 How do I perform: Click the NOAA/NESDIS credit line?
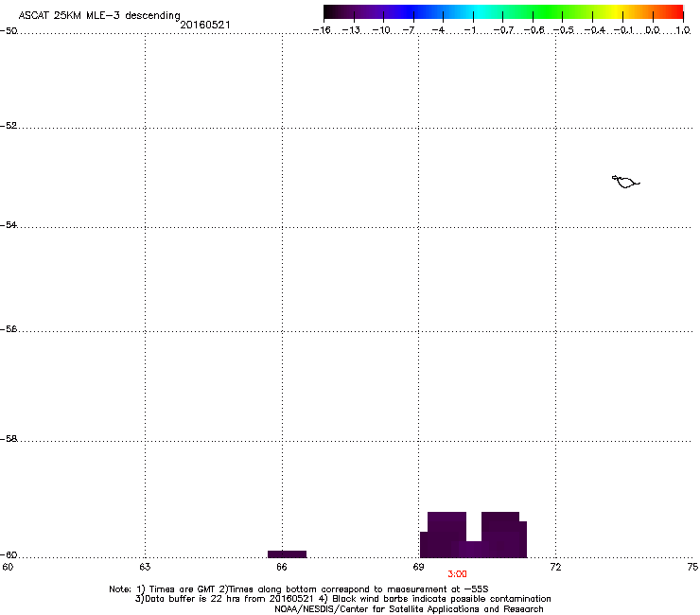(409, 609)
